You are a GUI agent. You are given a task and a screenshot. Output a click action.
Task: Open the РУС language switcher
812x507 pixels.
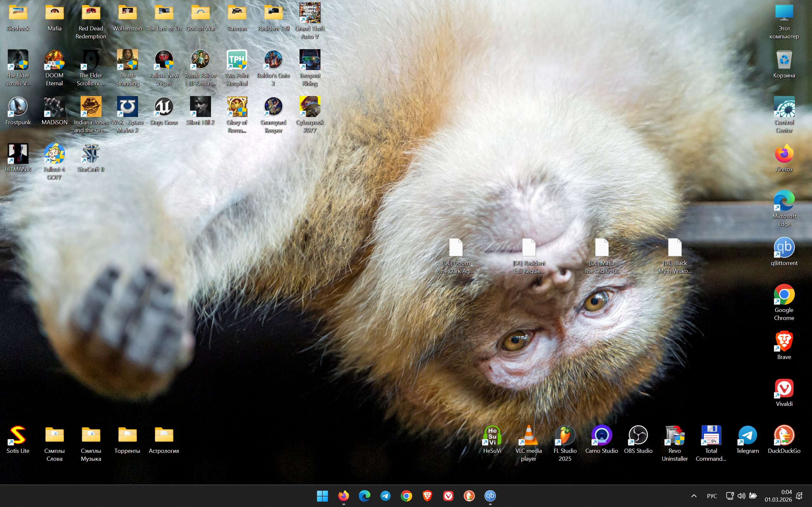712,496
